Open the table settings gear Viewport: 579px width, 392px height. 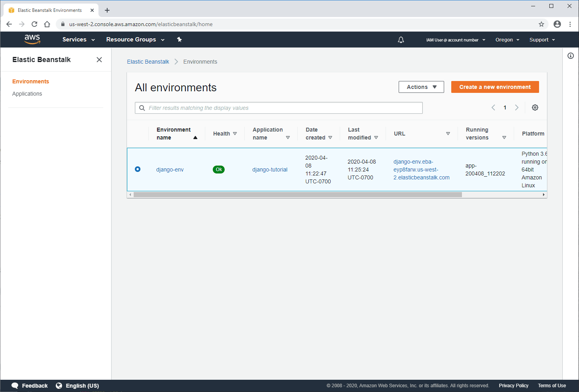pyautogui.click(x=535, y=107)
